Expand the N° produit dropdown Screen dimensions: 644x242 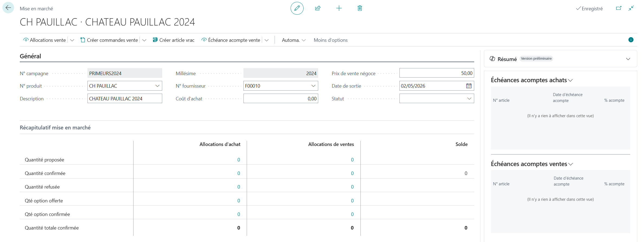[x=157, y=86]
